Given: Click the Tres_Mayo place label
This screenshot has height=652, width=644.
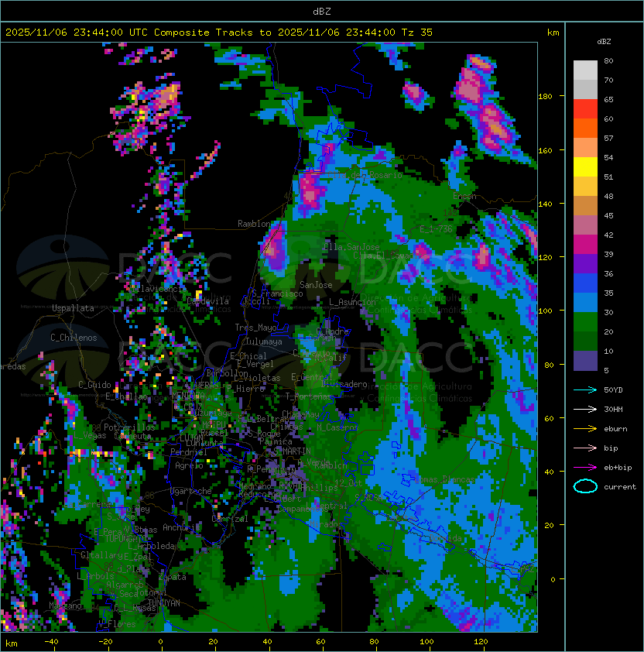Looking at the screenshot, I should click(x=255, y=328).
